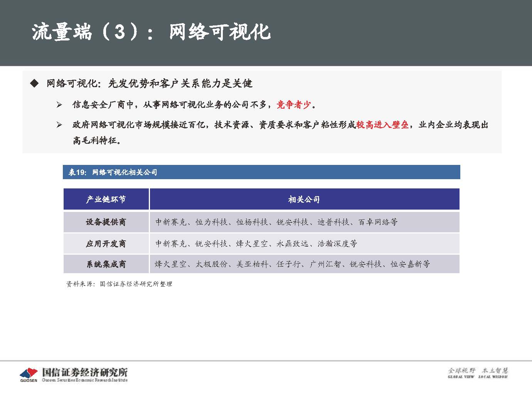Click the first arrow bullet marker

coord(59,103)
